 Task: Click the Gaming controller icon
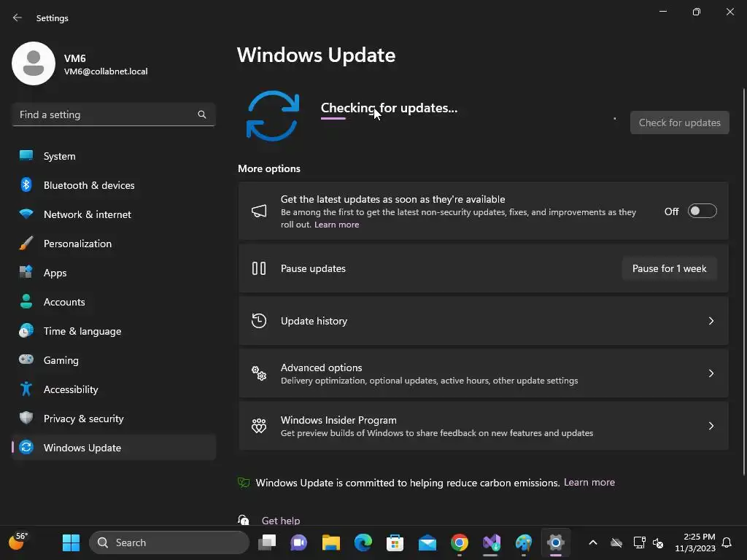tap(26, 359)
